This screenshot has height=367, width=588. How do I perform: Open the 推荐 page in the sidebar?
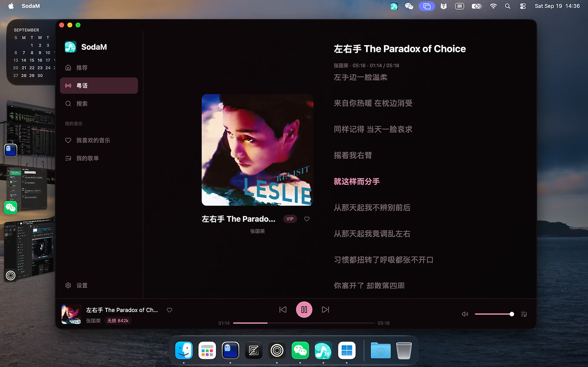click(99, 68)
